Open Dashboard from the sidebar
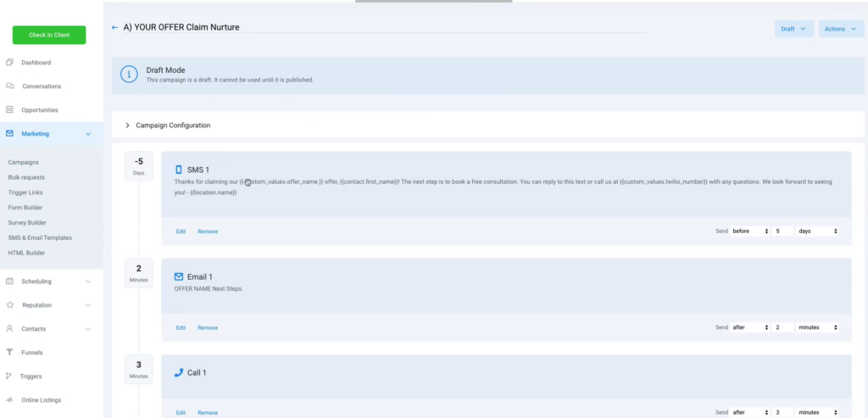Image resolution: width=868 pixels, height=418 pixels. (x=36, y=63)
